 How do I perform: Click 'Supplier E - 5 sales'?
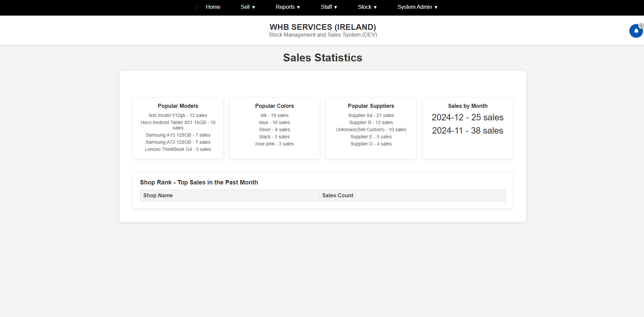pos(371,137)
